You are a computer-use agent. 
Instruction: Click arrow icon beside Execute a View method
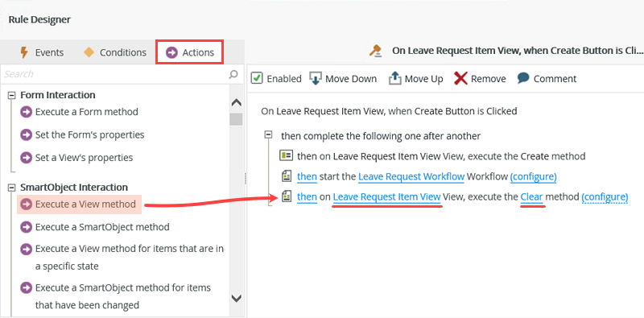pyautogui.click(x=27, y=204)
